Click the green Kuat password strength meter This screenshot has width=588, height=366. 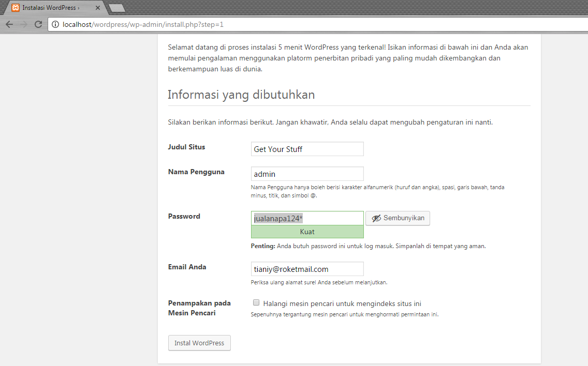pos(307,232)
